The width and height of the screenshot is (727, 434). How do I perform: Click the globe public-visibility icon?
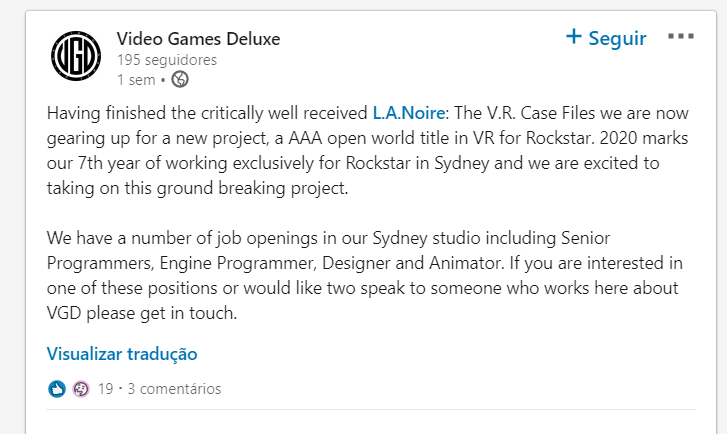(180, 79)
